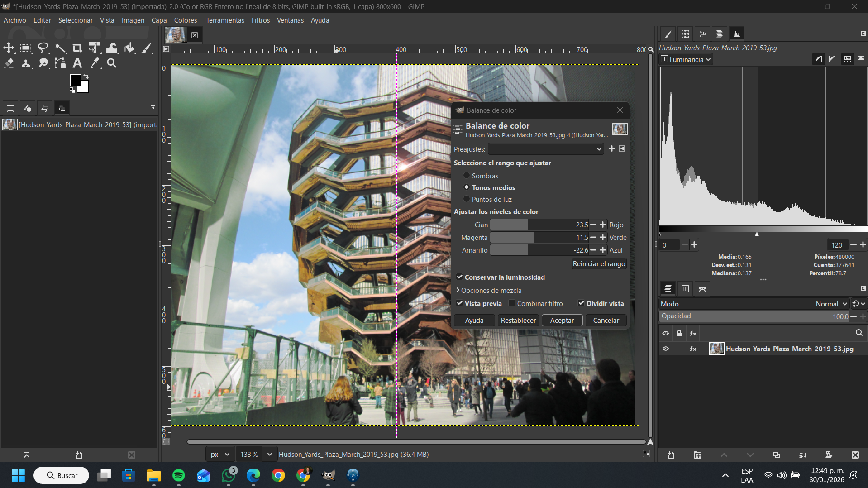Select the Color Picker eyedropper tool
This screenshot has width=868, height=488.
[95, 63]
